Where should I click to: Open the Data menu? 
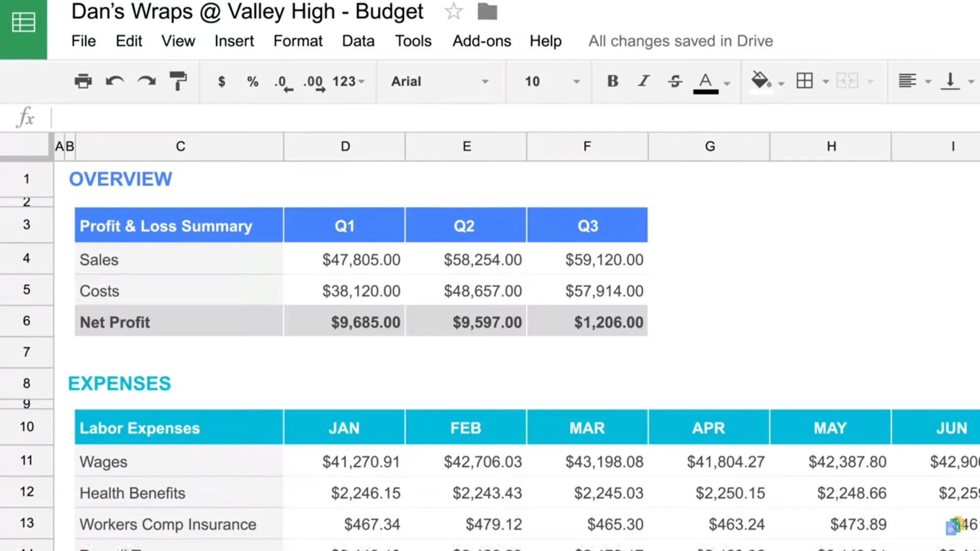[x=358, y=41]
